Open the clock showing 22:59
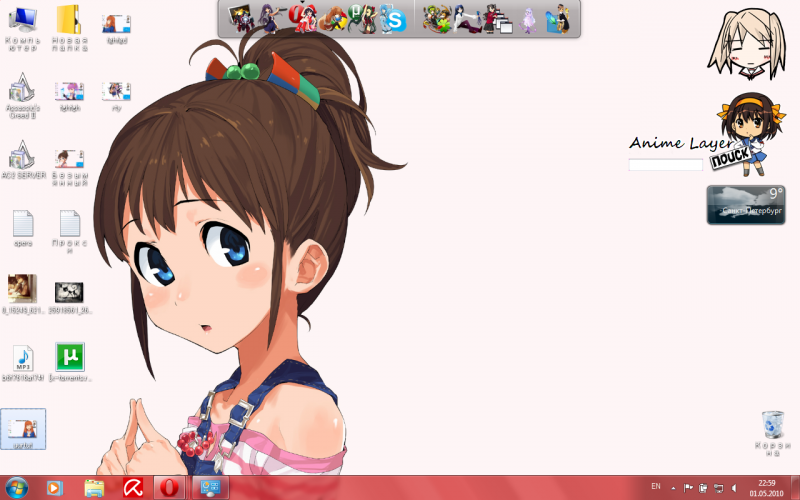The height and width of the screenshot is (500, 800). pyautogui.click(x=766, y=488)
